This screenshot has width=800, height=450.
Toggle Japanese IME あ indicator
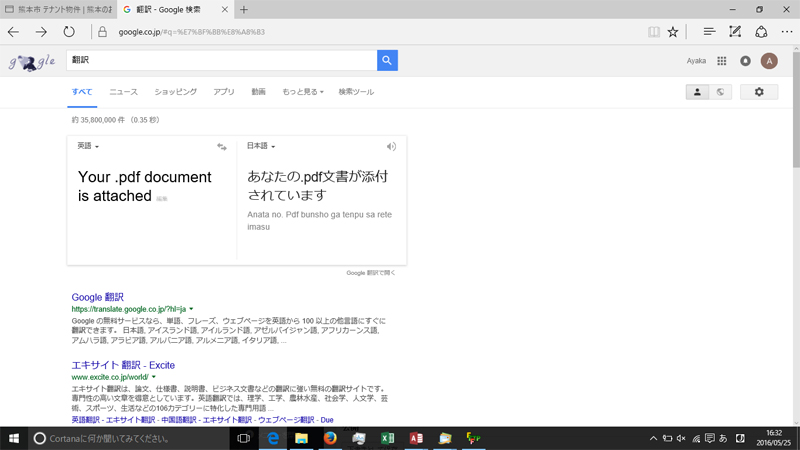pos(723,438)
